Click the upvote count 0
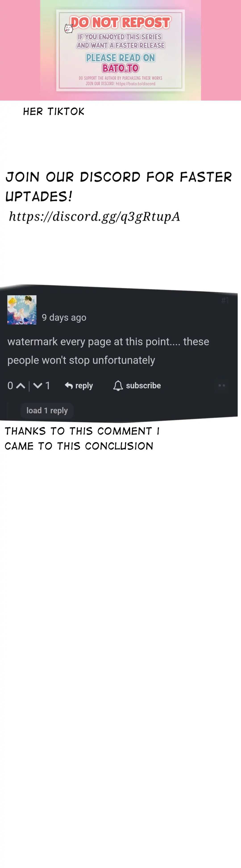This screenshot has height=868, width=241. (10, 386)
